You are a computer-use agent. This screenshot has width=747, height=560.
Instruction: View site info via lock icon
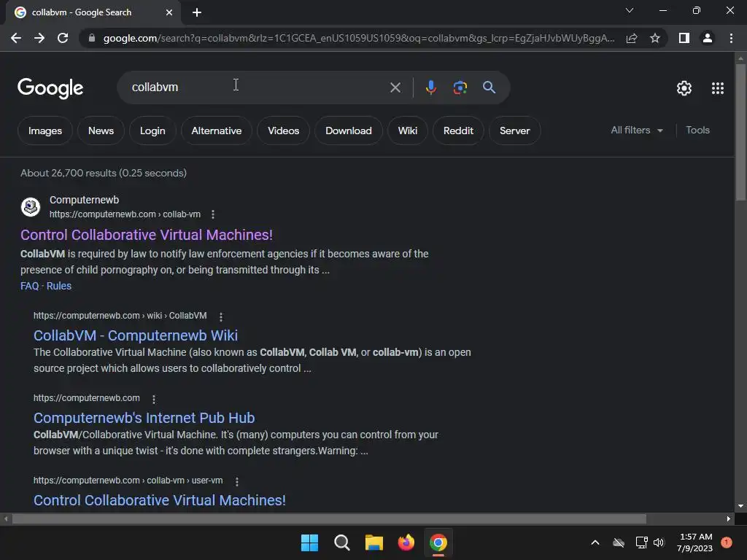pos(92,38)
